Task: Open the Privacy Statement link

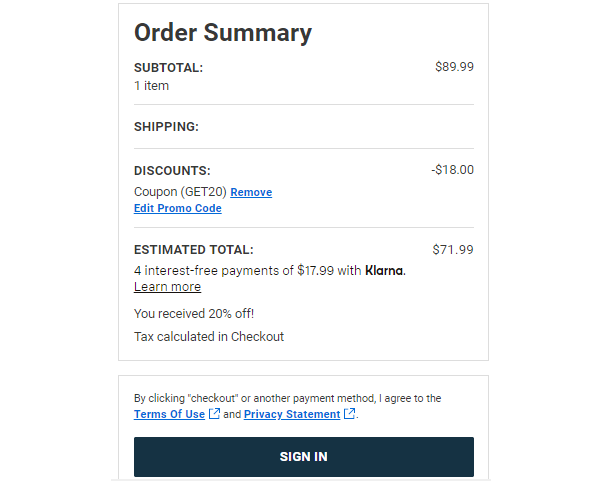Action: [x=291, y=414]
